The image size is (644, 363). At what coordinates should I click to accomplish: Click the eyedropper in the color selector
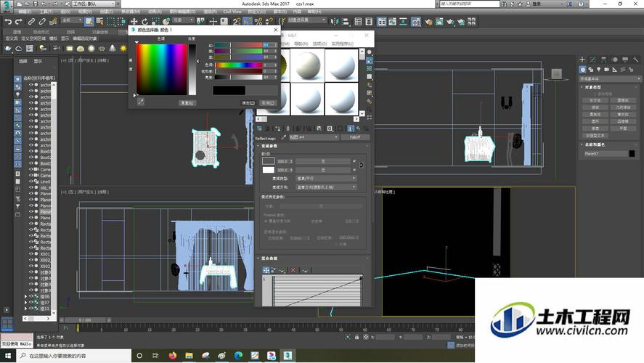click(x=141, y=102)
